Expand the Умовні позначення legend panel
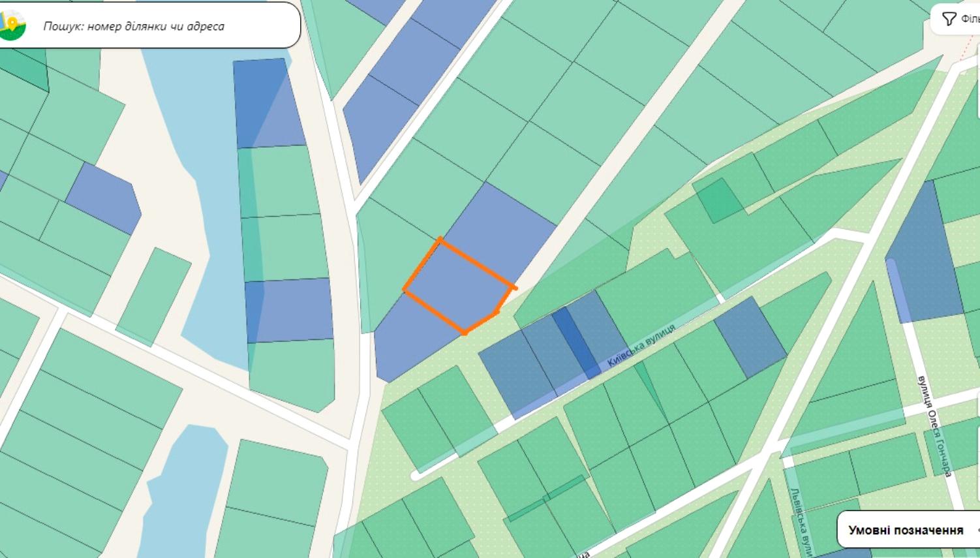 (x=908, y=530)
